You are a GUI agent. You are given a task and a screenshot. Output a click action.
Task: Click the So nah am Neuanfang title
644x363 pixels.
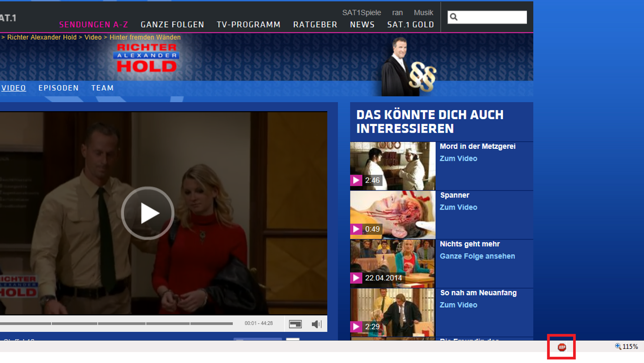[478, 293]
